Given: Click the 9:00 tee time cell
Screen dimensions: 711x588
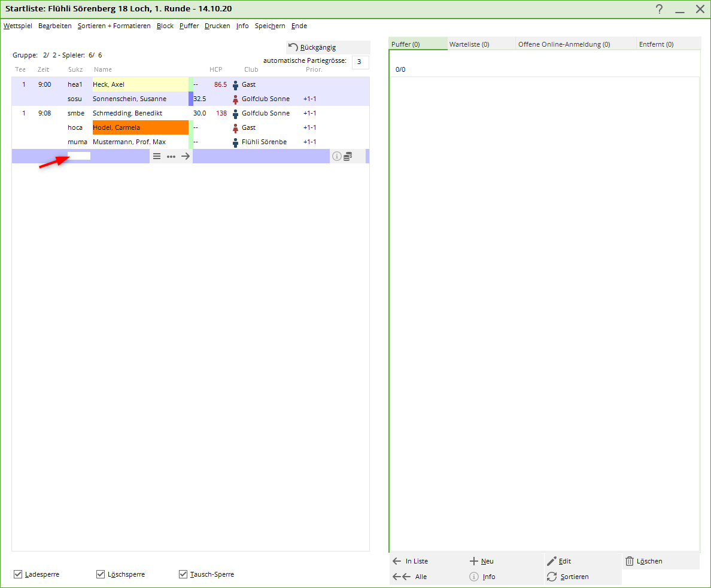Looking at the screenshot, I should (44, 84).
